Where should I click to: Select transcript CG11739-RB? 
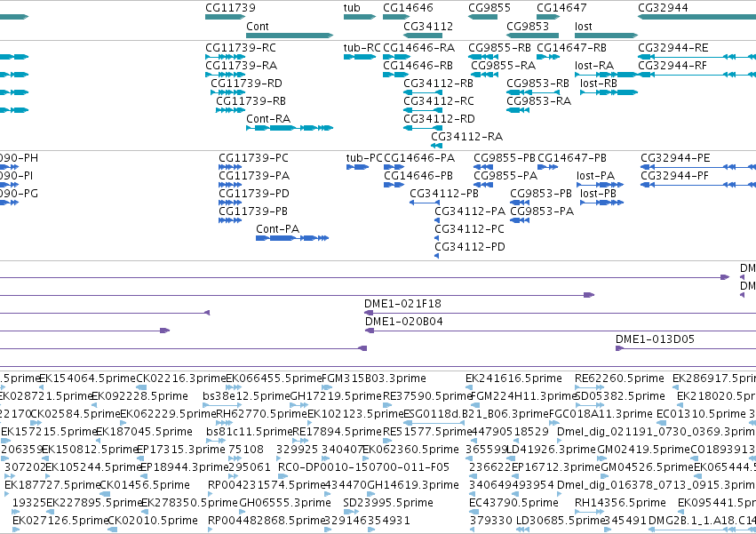point(230,110)
